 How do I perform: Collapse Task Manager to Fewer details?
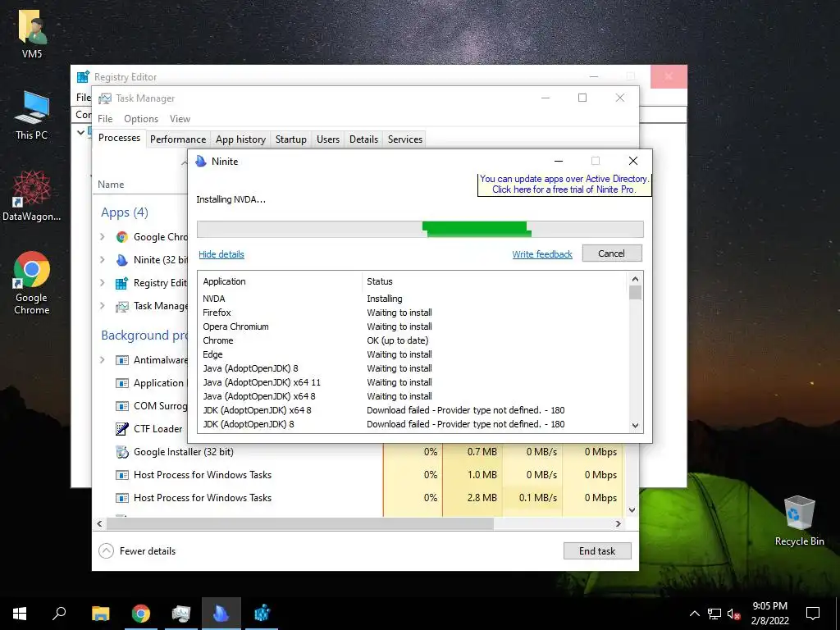137,550
